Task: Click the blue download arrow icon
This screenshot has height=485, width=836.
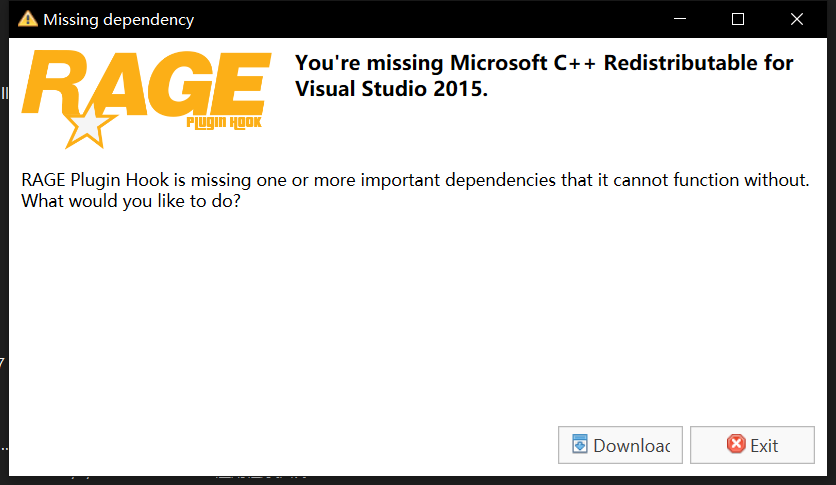Action: pyautogui.click(x=580, y=444)
